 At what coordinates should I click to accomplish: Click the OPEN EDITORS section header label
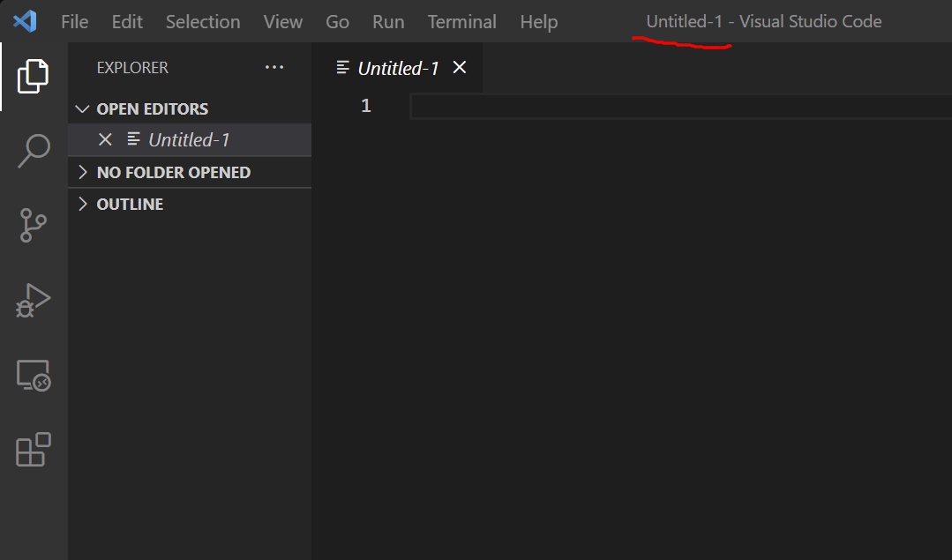click(x=153, y=108)
